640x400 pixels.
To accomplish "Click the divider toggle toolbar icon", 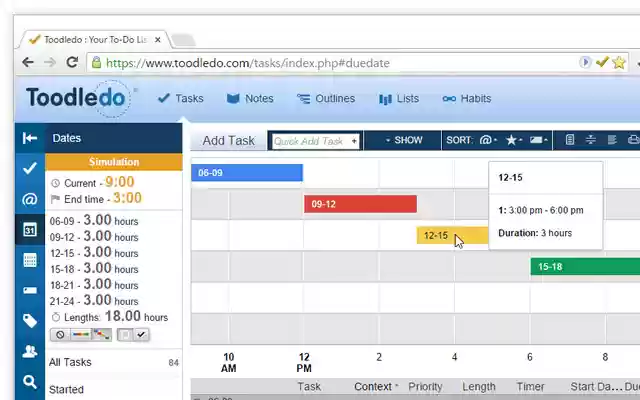I will (591, 140).
